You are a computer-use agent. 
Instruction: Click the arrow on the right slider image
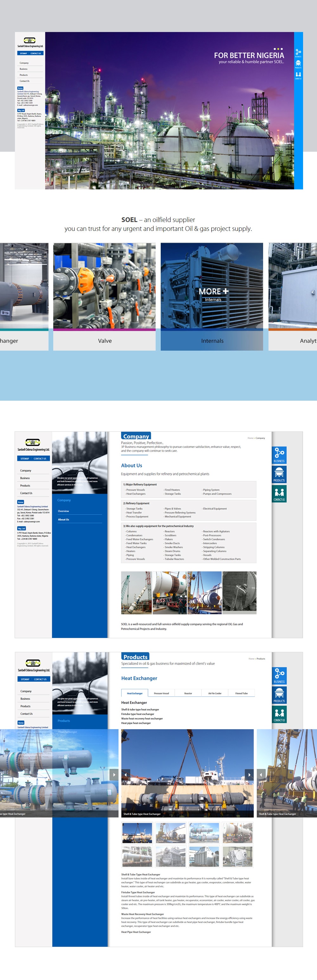261,774
